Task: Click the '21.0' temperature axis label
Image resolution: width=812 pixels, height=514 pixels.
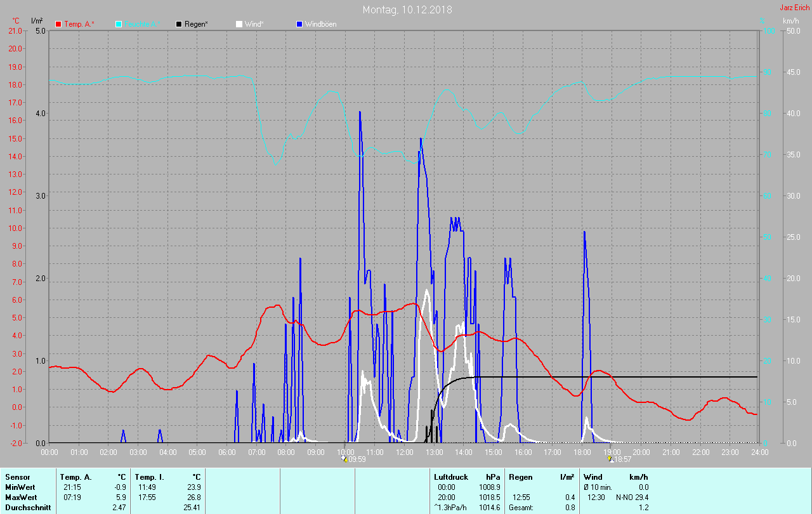Action: click(x=15, y=30)
